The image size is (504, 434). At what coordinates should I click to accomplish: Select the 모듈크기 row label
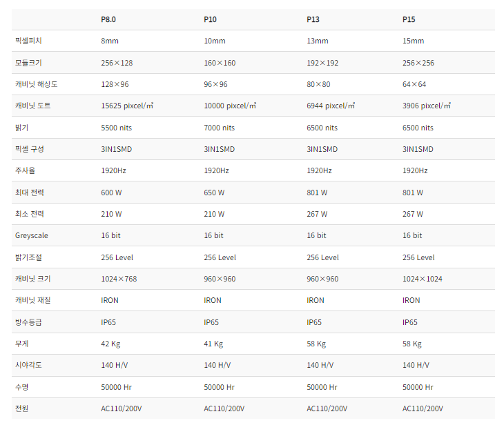point(29,63)
